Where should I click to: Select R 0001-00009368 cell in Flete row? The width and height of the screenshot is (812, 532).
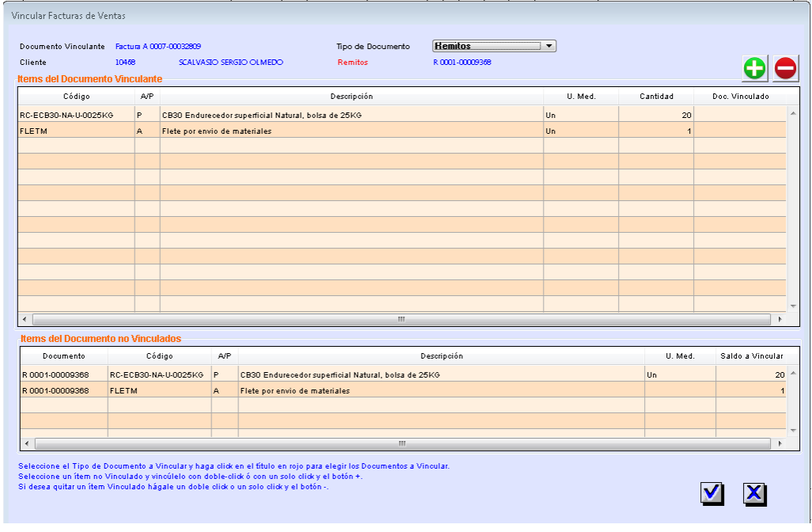coord(63,390)
